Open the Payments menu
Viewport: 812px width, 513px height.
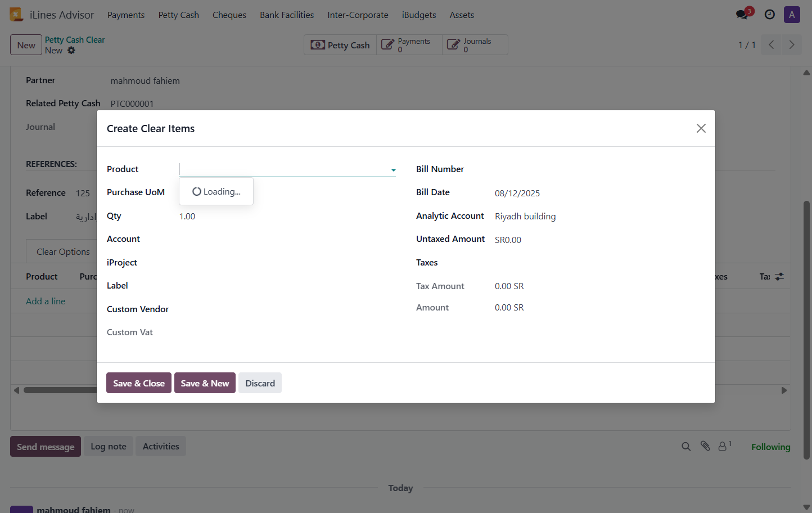pyautogui.click(x=126, y=15)
